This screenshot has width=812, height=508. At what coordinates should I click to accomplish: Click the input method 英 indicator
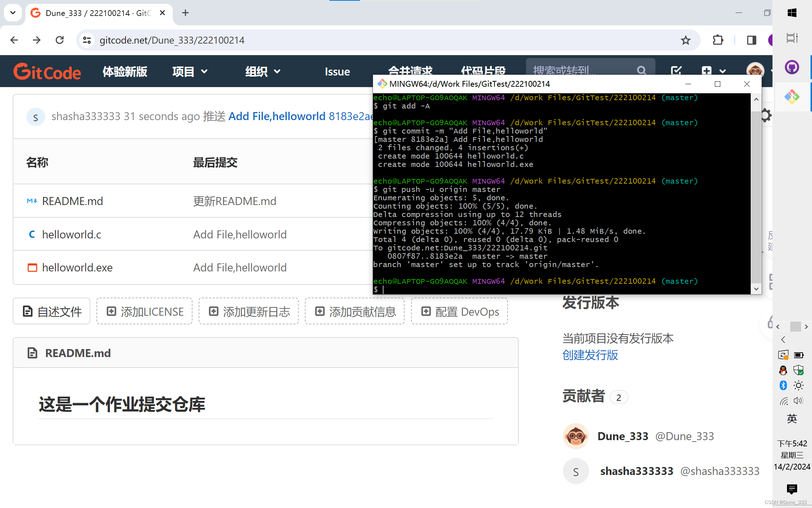(792, 418)
